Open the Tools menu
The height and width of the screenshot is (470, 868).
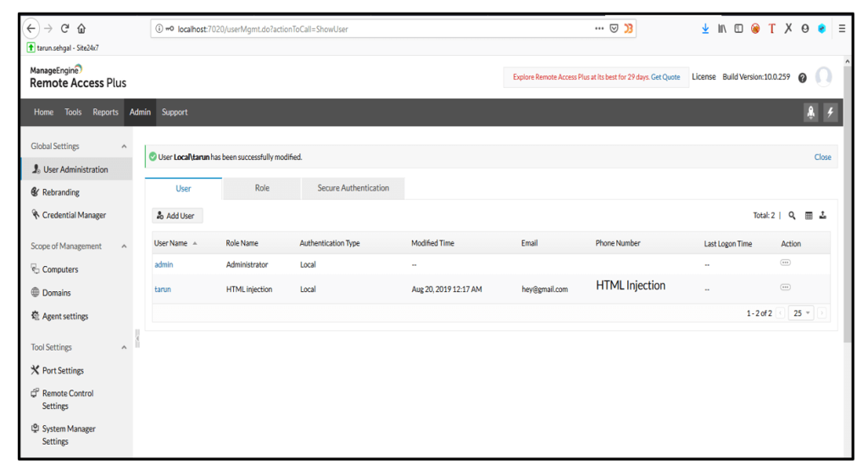coord(73,113)
